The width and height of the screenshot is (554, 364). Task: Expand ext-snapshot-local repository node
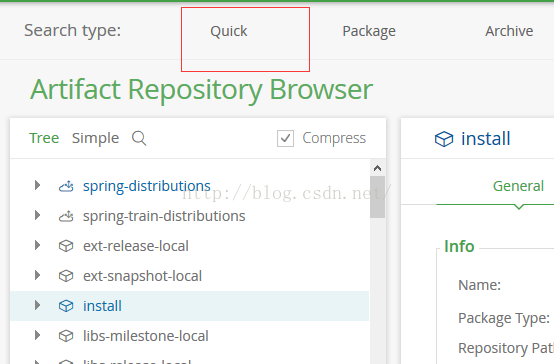[37, 275]
